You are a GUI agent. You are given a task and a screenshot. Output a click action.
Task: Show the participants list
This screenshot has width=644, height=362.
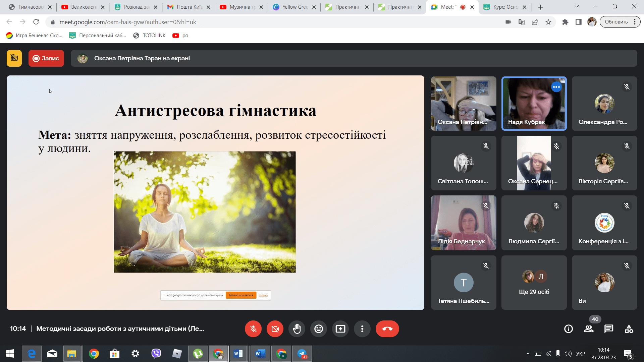click(x=589, y=329)
